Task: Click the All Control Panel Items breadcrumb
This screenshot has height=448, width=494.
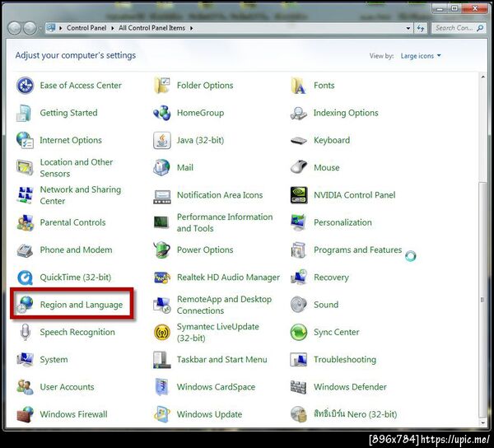Action: coord(151,28)
